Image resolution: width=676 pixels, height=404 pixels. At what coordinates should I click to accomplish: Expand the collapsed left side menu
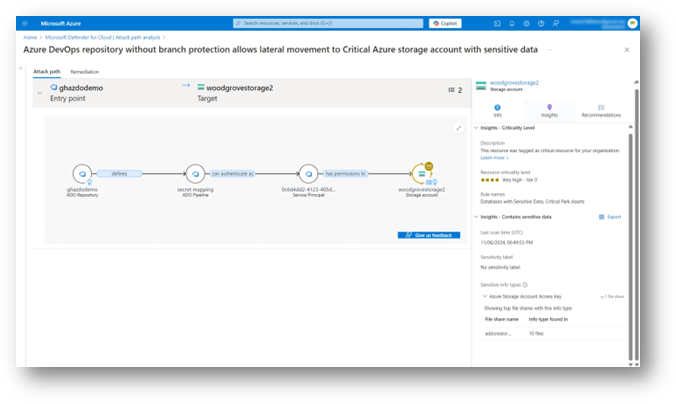(x=20, y=68)
